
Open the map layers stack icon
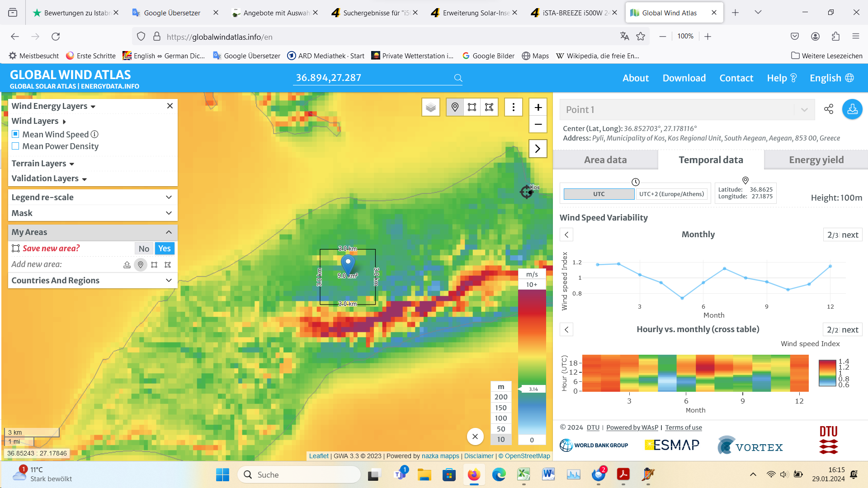click(430, 107)
